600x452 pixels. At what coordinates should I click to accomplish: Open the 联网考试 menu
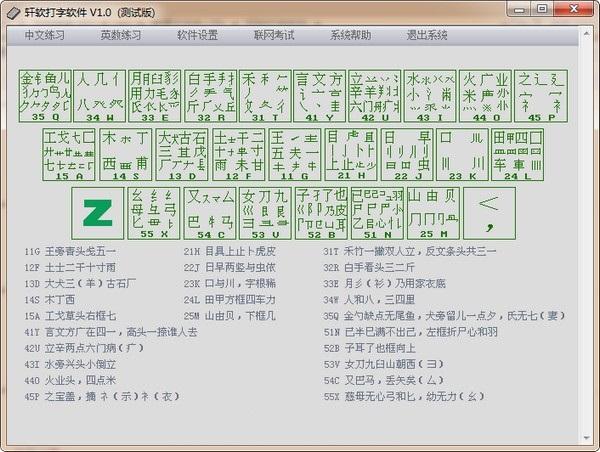tap(274, 35)
